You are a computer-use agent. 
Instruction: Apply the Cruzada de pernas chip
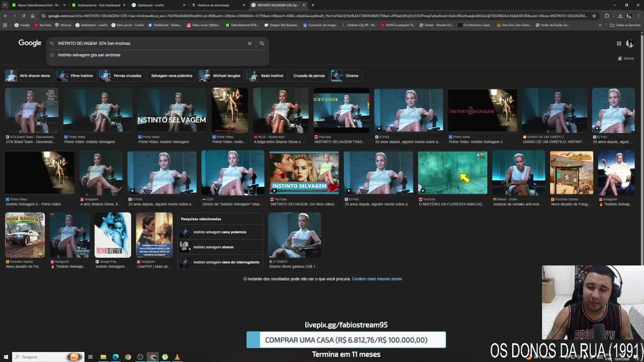pos(309,75)
